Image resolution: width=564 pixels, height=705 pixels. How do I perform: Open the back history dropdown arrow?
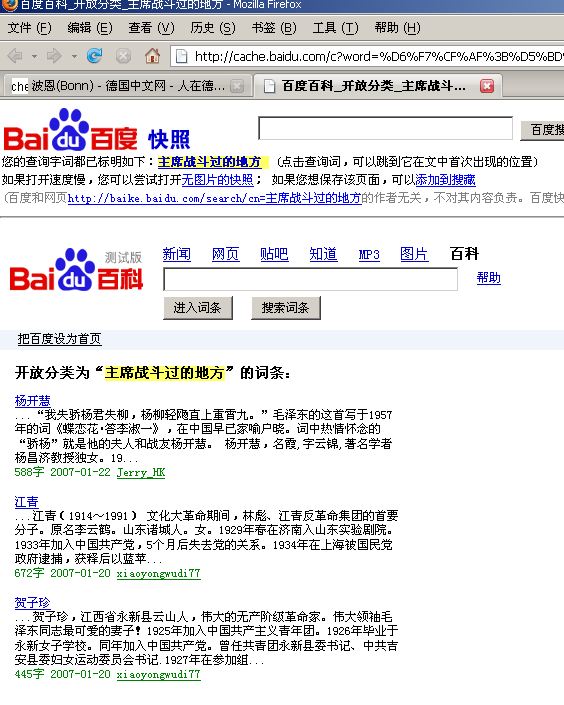tap(34, 57)
